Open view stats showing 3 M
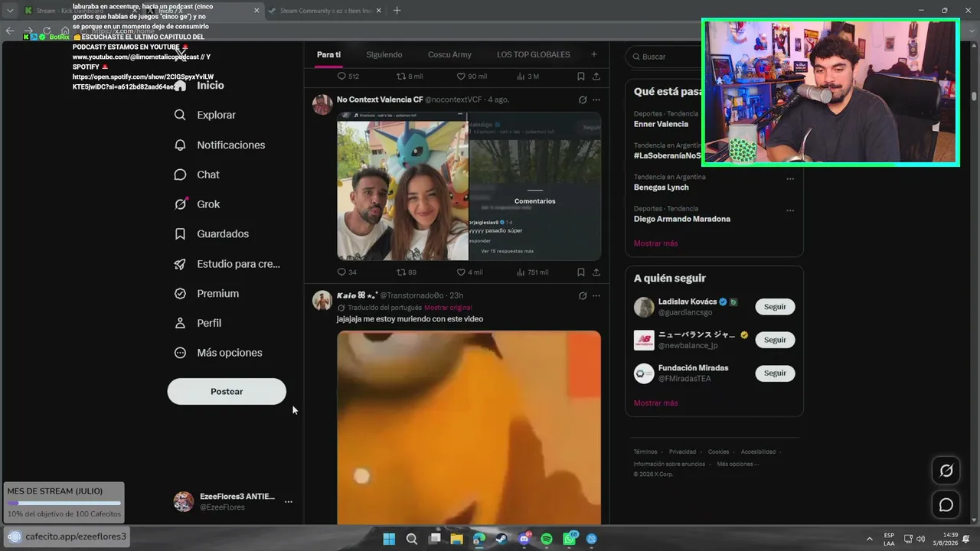Viewport: 980px width, 551px height. [528, 77]
